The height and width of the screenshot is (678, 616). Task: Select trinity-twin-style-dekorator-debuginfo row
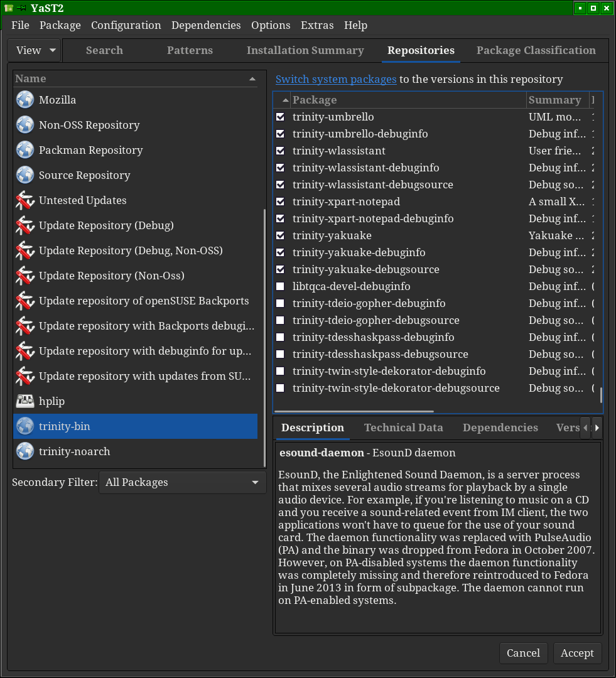tap(435, 371)
